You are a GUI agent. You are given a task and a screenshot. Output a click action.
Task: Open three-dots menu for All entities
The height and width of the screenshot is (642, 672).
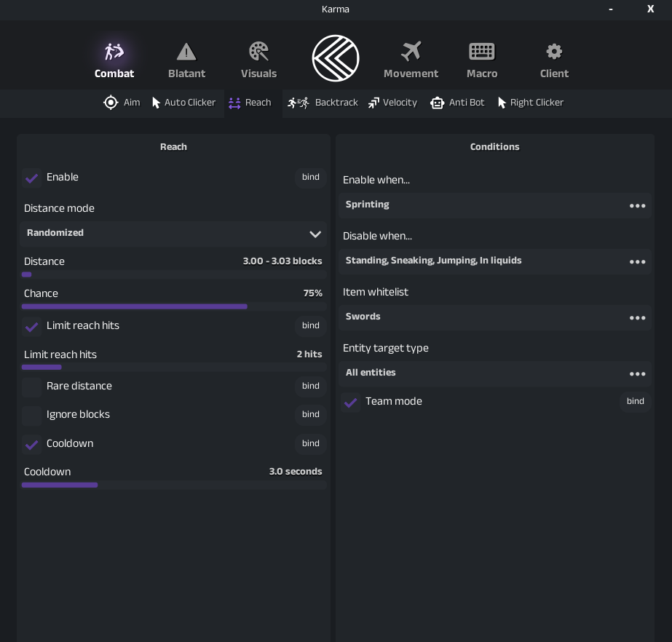(x=637, y=374)
